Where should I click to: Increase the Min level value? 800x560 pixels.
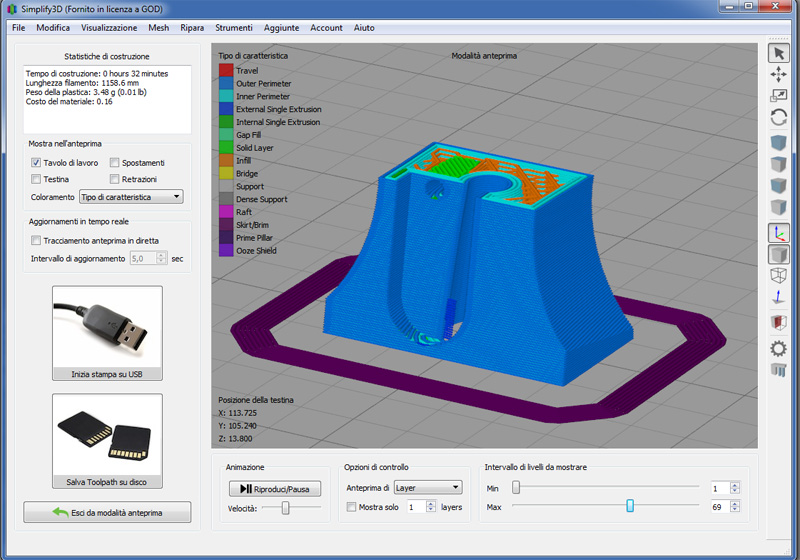point(735,485)
